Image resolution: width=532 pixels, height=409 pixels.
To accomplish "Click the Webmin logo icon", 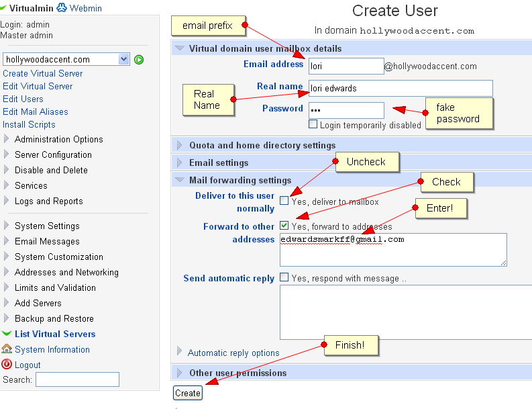I will [x=62, y=7].
